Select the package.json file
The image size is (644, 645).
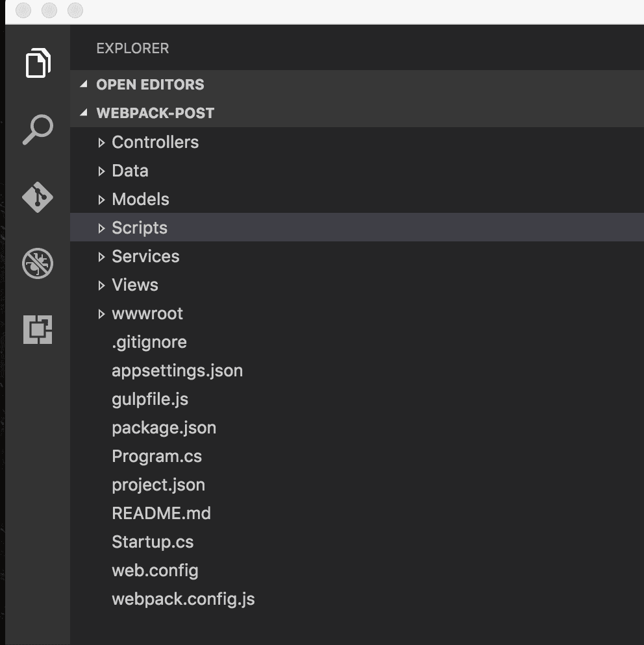click(164, 428)
